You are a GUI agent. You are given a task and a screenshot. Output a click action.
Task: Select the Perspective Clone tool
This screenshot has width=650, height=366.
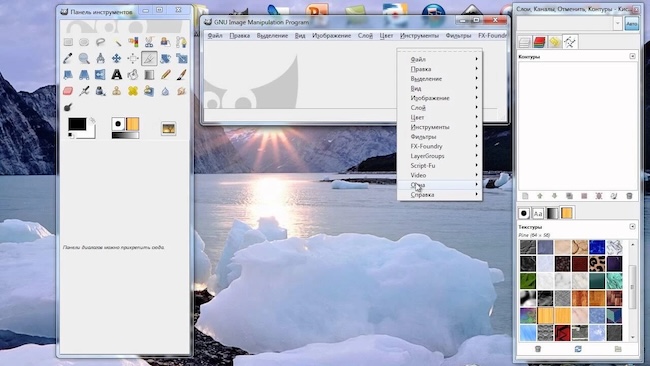pos(149,91)
